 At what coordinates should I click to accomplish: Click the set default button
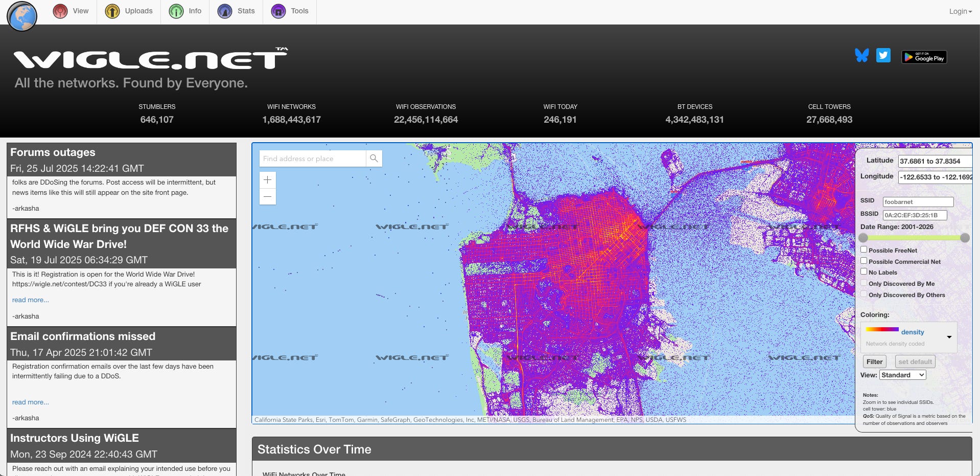[x=915, y=361]
